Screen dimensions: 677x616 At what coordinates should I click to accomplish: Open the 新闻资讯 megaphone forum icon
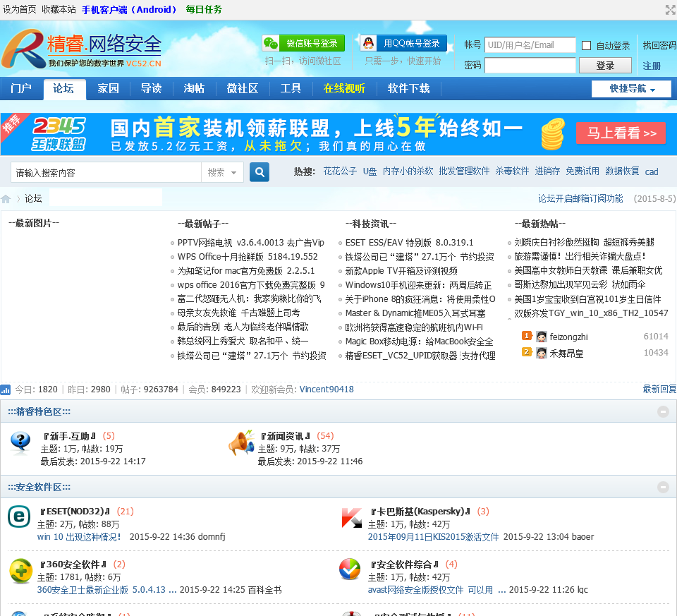tap(241, 443)
